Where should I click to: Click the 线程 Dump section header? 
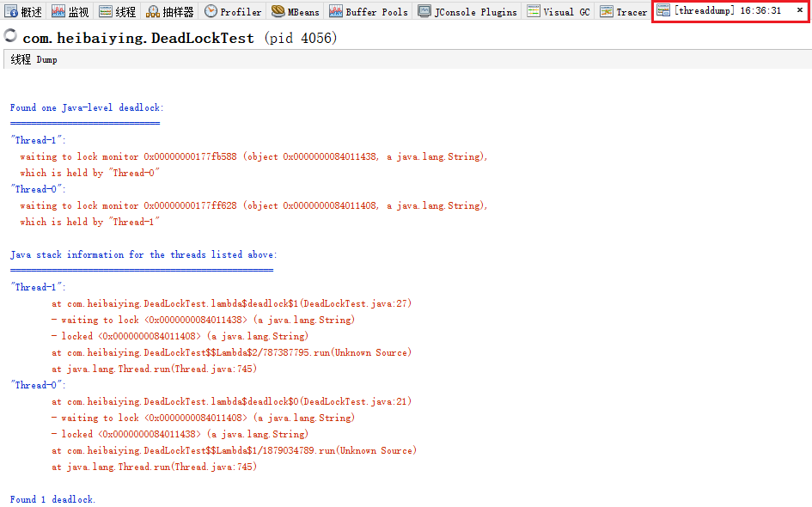34,59
